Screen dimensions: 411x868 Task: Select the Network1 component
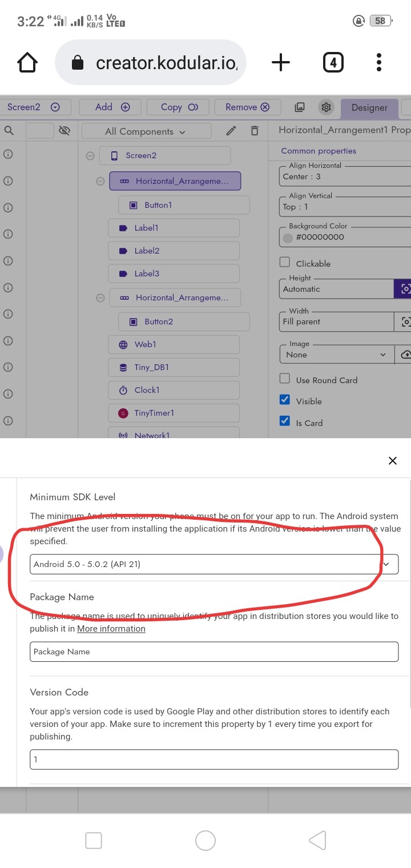click(x=174, y=433)
